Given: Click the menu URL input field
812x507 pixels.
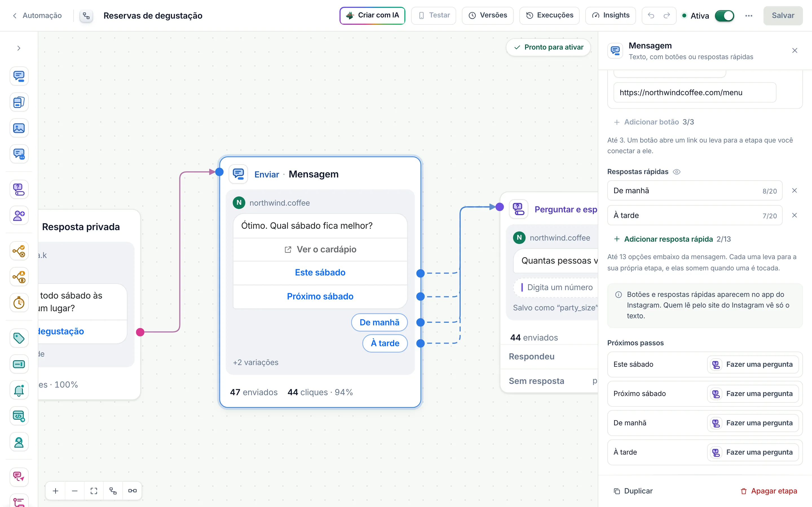Looking at the screenshot, I should coord(694,93).
